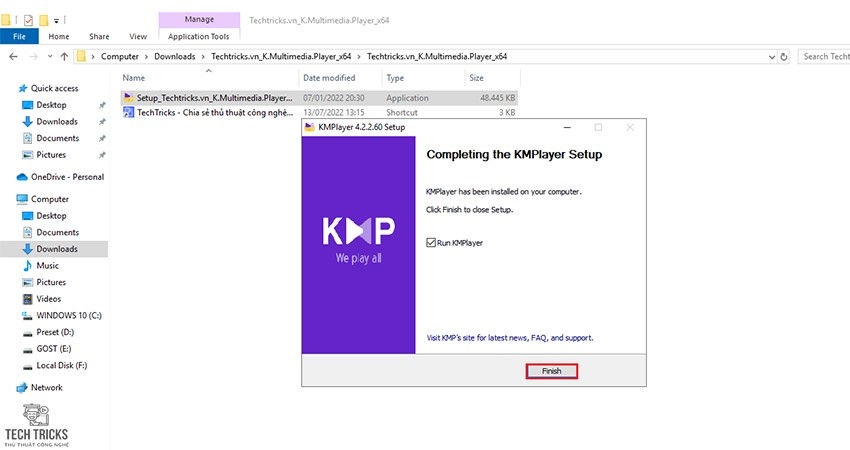Open pinned Pictures under Quick access
The height and width of the screenshot is (450, 850).
[x=51, y=155]
